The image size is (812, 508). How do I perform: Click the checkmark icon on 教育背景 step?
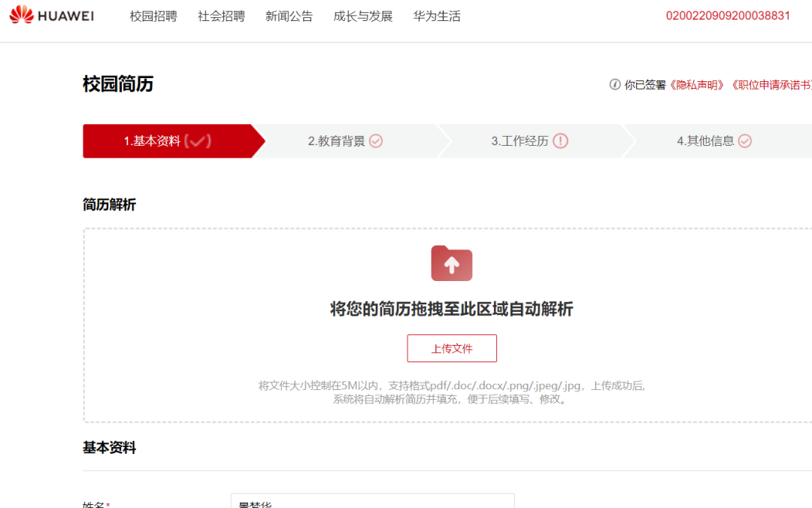coord(376,141)
